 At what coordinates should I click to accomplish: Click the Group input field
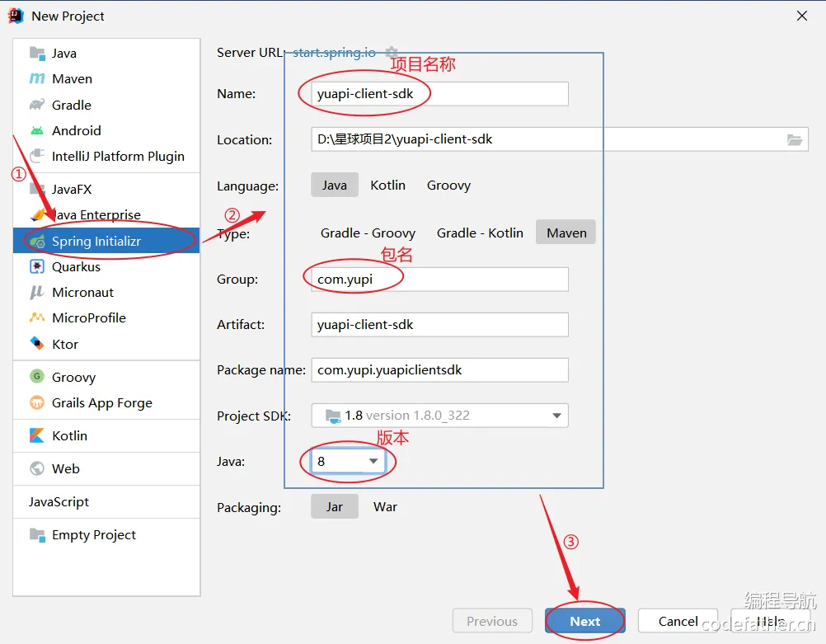tap(440, 279)
